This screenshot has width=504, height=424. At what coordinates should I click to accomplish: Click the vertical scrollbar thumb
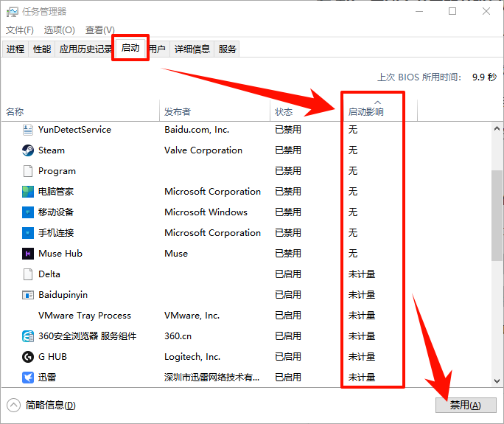pos(497,215)
